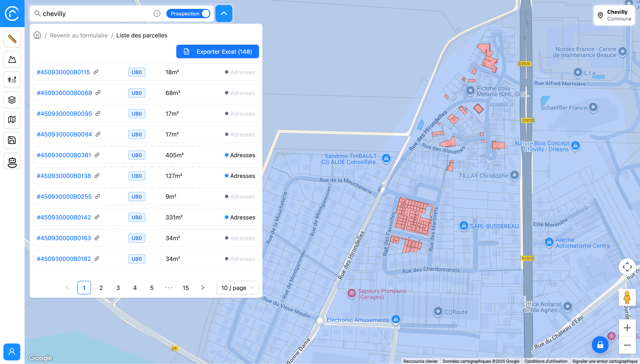
Task: Select the ruler measurement tool
Action: point(12,39)
